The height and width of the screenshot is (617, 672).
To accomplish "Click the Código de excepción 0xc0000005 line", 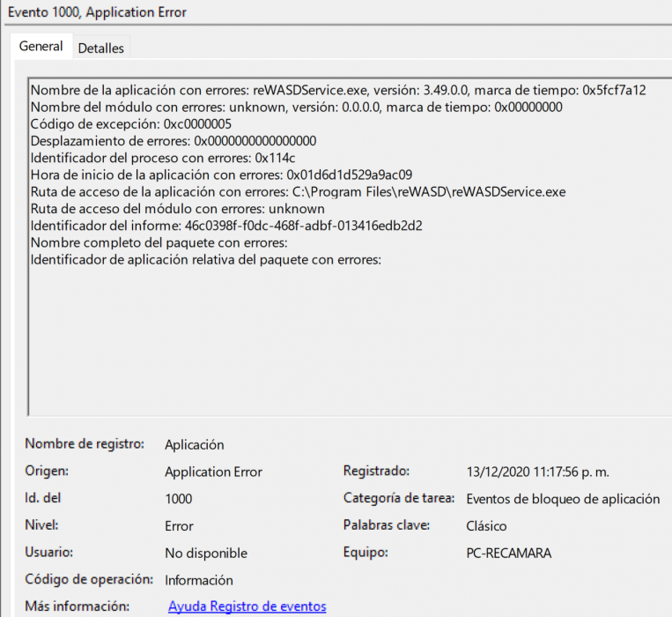I will click(130, 123).
